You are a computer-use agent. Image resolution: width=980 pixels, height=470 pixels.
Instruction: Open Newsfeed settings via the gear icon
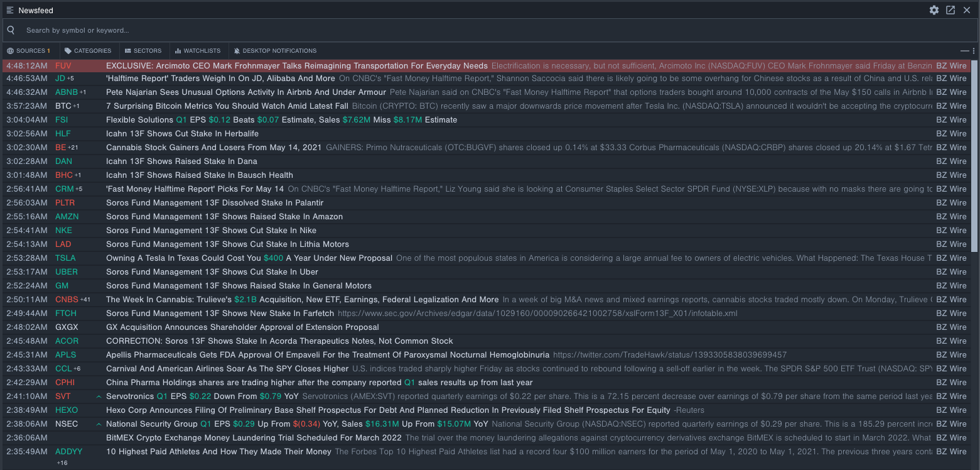(x=934, y=10)
